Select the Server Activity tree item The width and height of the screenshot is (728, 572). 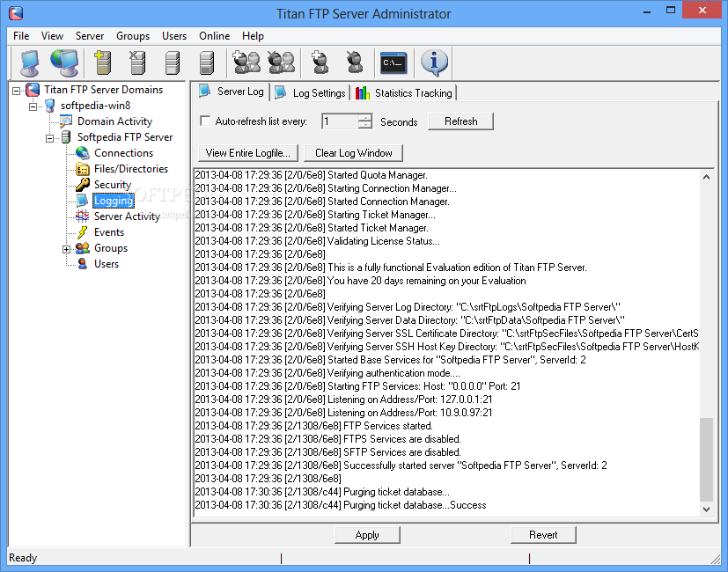[x=127, y=216]
